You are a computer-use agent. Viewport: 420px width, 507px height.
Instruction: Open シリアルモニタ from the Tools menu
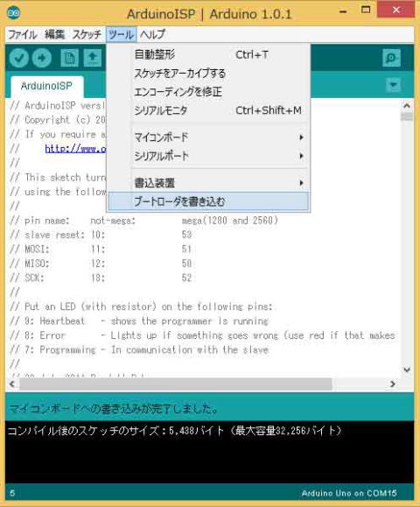click(208, 110)
